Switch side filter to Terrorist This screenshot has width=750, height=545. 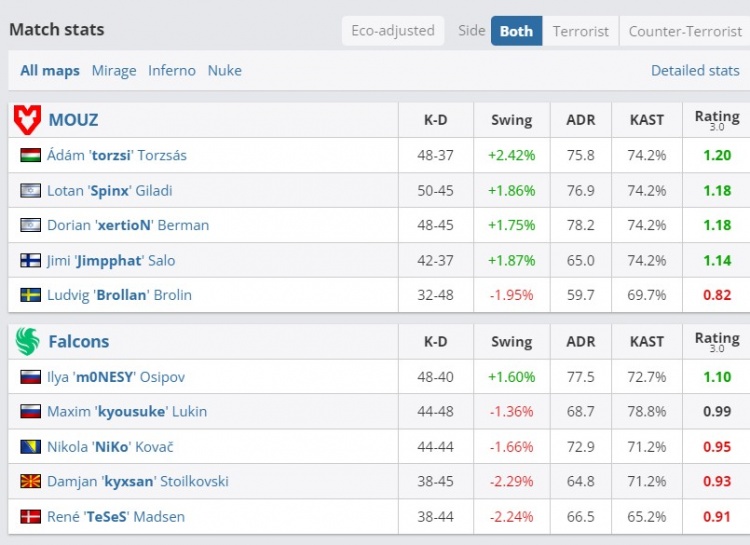581,31
